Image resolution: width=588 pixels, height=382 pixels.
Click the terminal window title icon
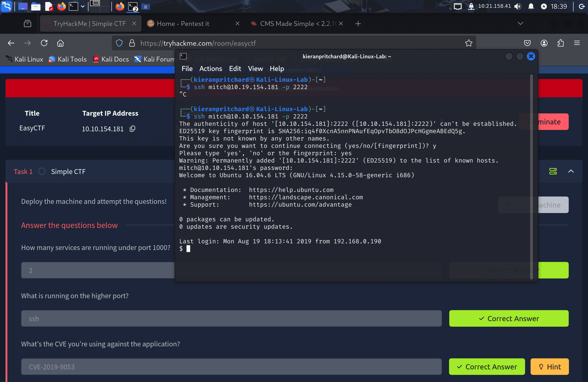point(183,56)
